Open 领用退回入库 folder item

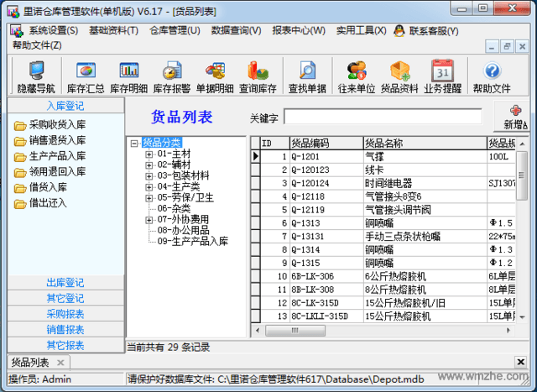click(50, 172)
